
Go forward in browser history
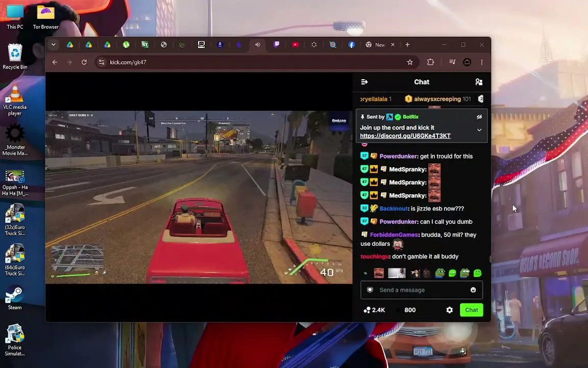click(69, 62)
